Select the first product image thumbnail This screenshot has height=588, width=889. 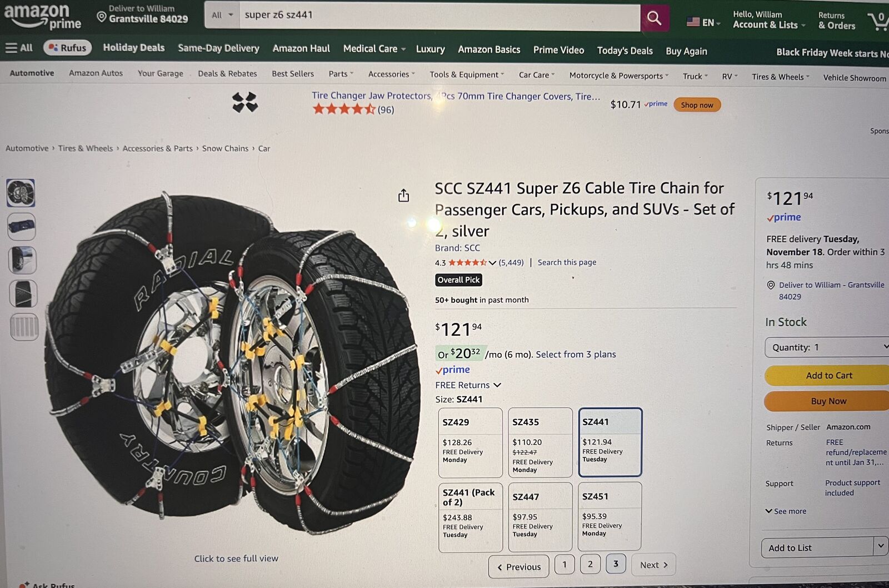21,193
